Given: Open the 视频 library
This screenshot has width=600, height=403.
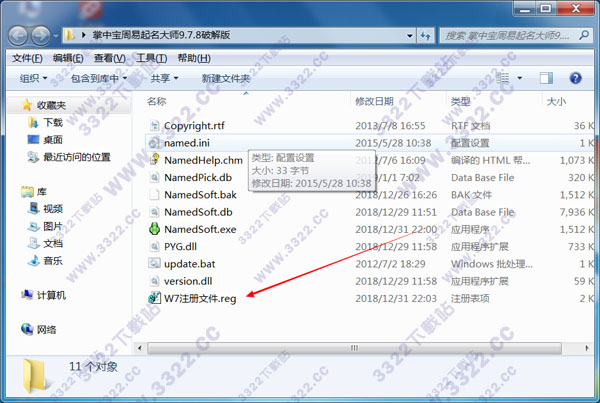Looking at the screenshot, I should point(52,209).
